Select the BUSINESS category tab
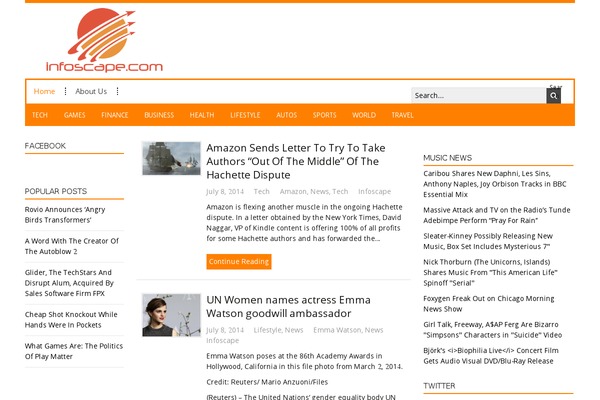Screen dimensions: 600x400 (159, 115)
